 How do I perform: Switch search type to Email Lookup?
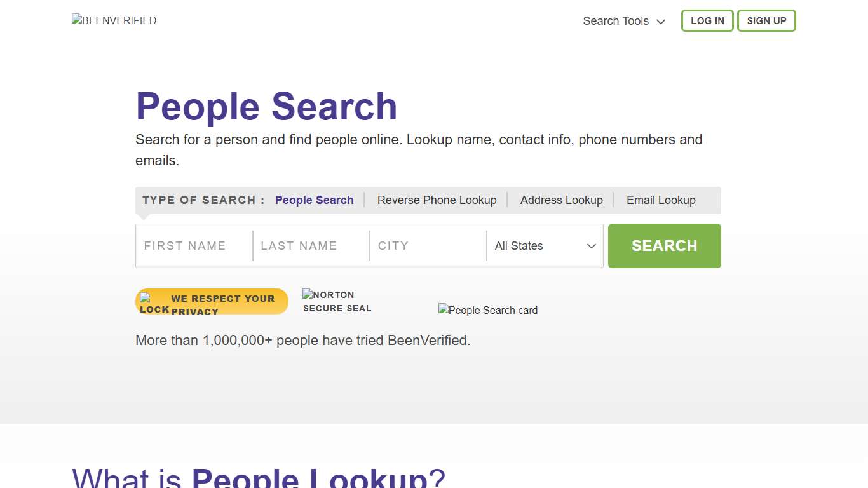pos(660,200)
